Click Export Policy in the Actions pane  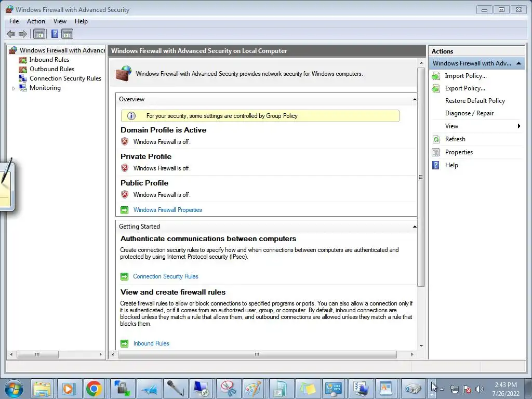pyautogui.click(x=465, y=88)
